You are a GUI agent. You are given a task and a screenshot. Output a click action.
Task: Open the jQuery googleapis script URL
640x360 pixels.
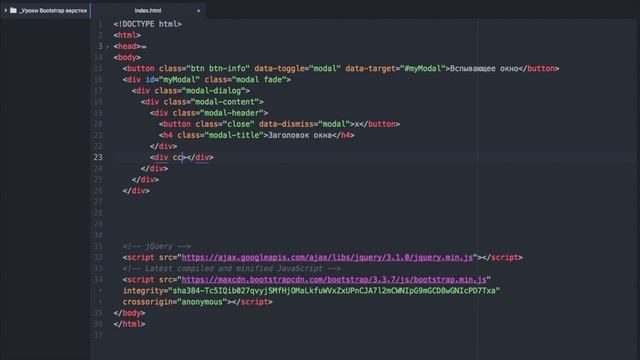tap(327, 258)
